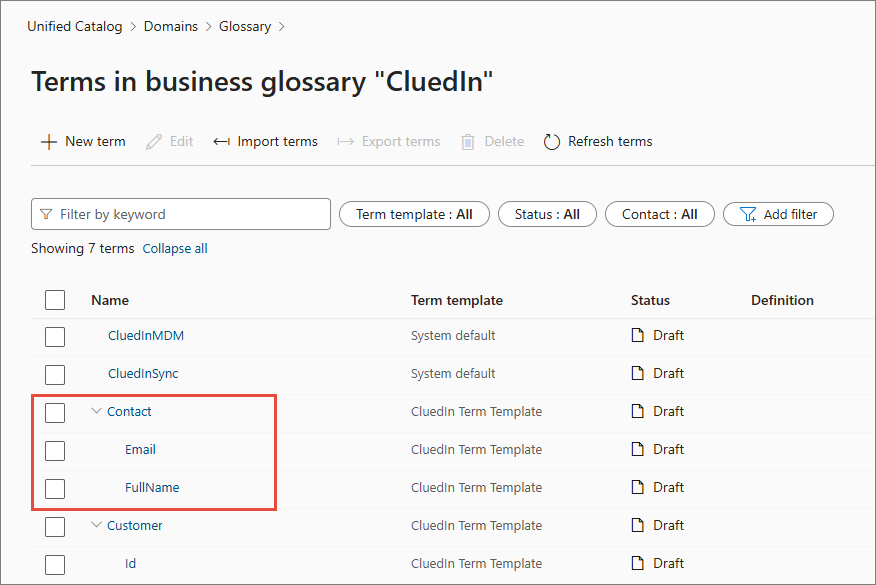Go to Domains breadcrumb
Image resolution: width=876 pixels, height=585 pixels.
pos(170,26)
